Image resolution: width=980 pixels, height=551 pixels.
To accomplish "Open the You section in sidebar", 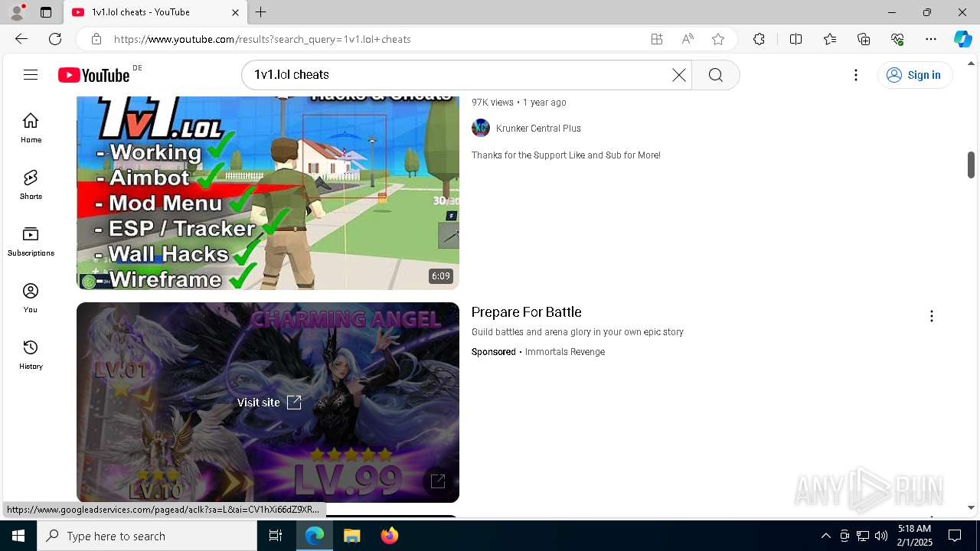I will 31,298.
